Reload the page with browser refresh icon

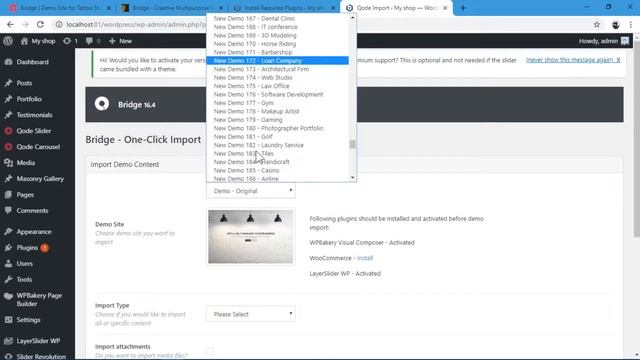point(40,24)
